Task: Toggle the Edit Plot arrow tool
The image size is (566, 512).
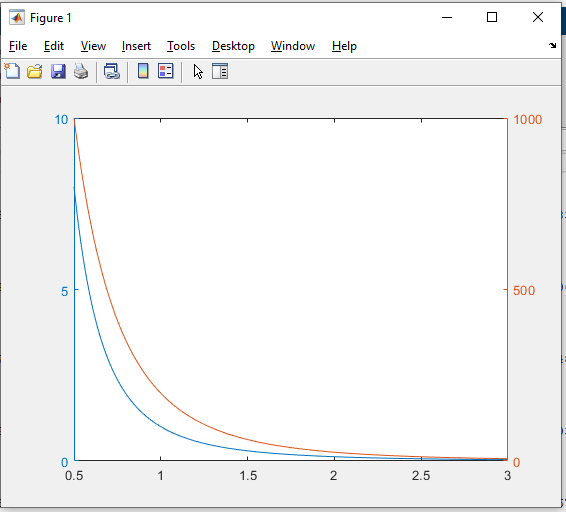Action: 198,71
